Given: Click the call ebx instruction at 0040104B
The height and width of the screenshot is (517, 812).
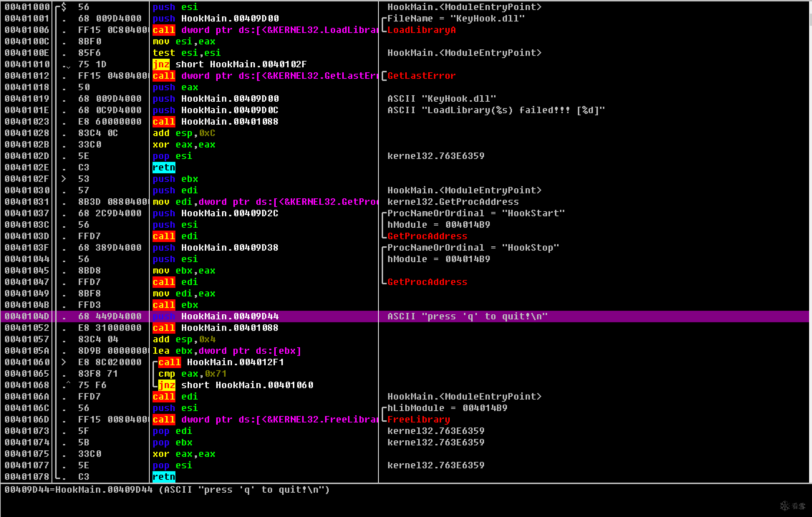Looking at the screenshot, I should coord(175,305).
